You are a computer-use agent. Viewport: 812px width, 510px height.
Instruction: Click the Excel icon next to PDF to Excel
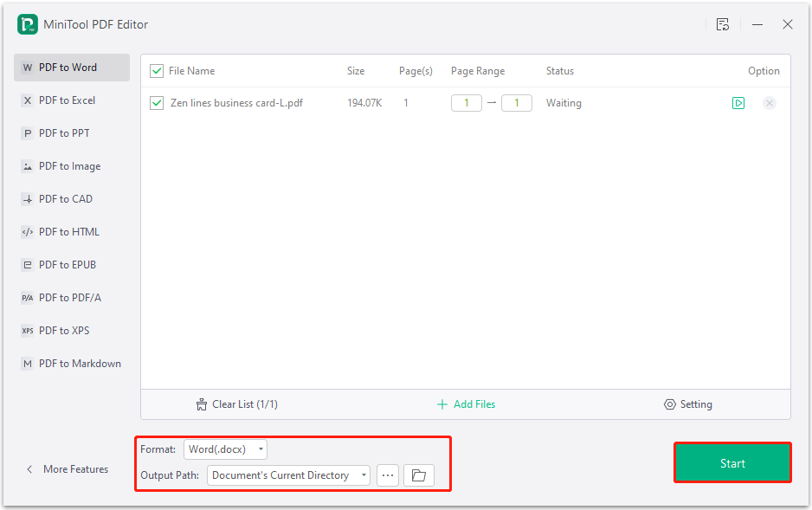28,100
